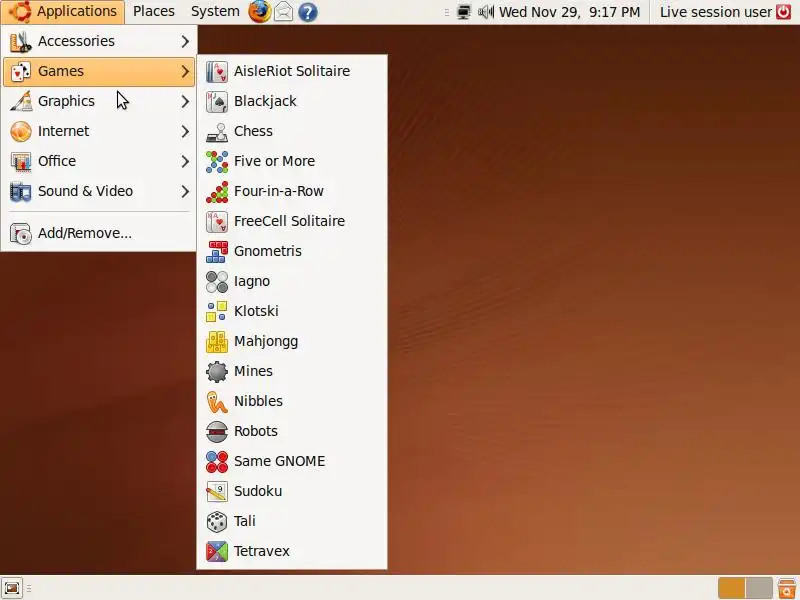Launch Blackjack from the Games list
The image size is (800, 600).
pos(292,102)
